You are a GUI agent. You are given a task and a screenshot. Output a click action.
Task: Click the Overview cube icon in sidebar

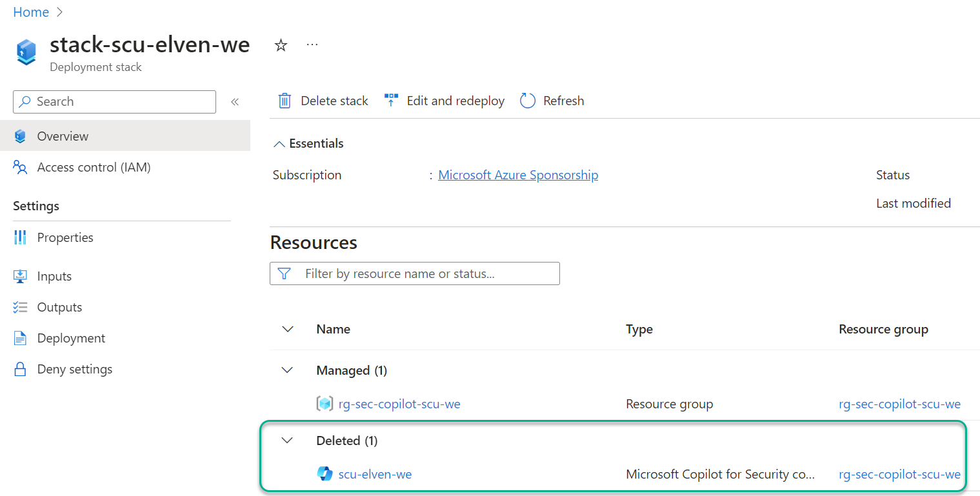click(20, 136)
